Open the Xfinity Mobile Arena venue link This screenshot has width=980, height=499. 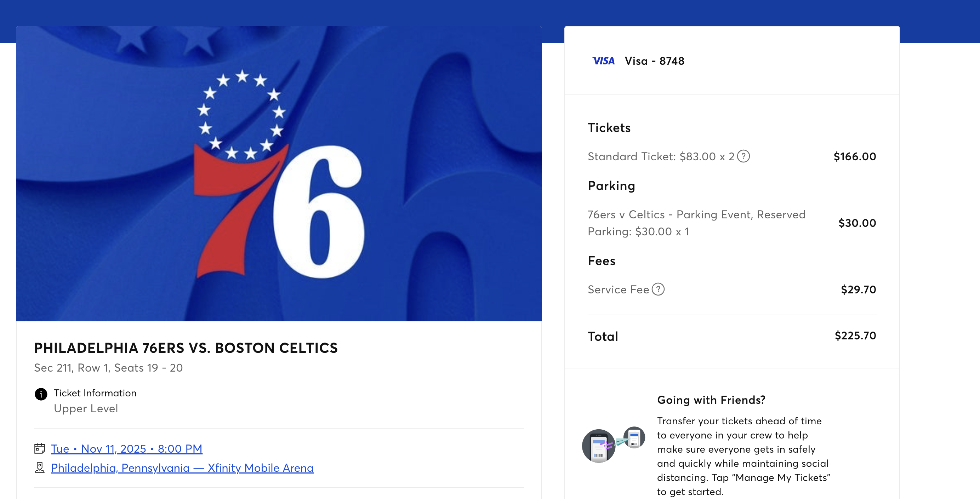click(182, 468)
